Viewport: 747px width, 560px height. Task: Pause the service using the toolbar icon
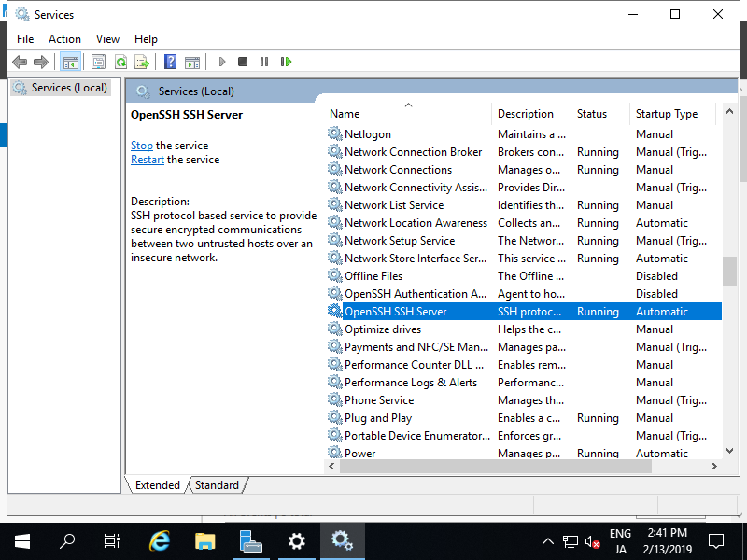pos(264,62)
